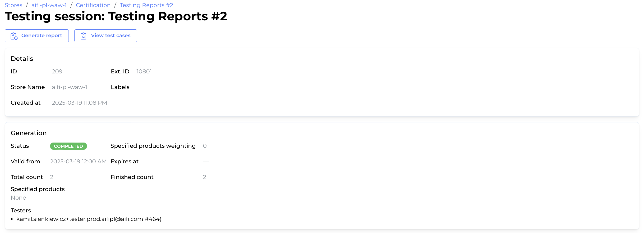Viewport: 644px width, 233px height.
Task: Open aifi-pl-waw-1 breadcrumb link
Action: coord(49,5)
